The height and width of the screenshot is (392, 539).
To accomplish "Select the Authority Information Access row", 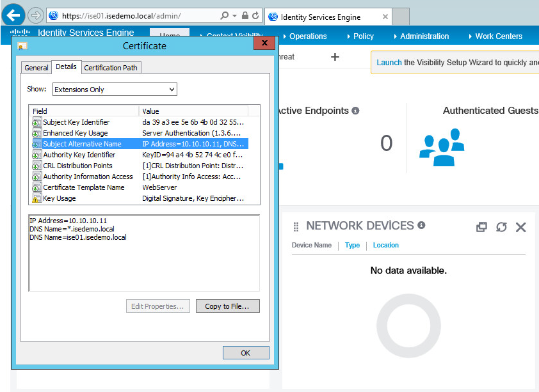I will click(140, 176).
